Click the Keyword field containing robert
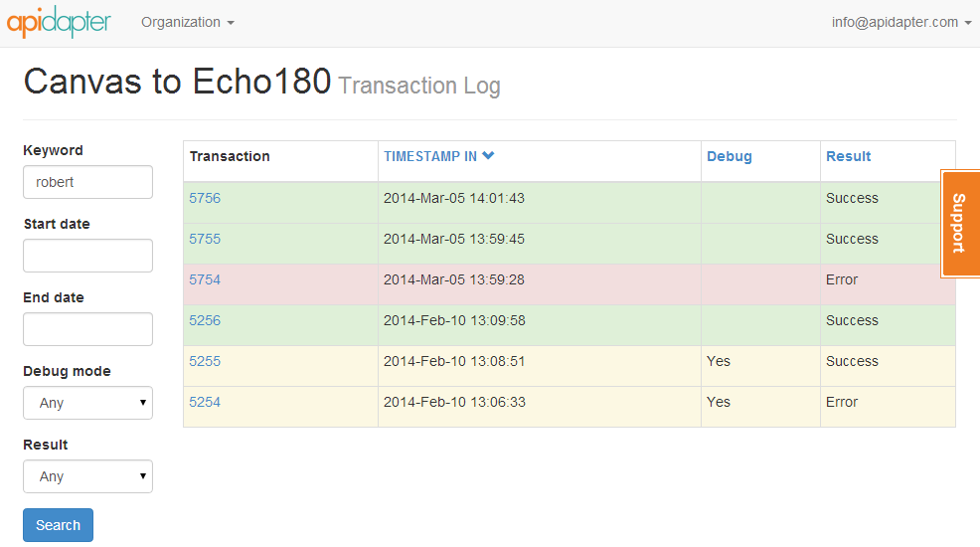 88,182
